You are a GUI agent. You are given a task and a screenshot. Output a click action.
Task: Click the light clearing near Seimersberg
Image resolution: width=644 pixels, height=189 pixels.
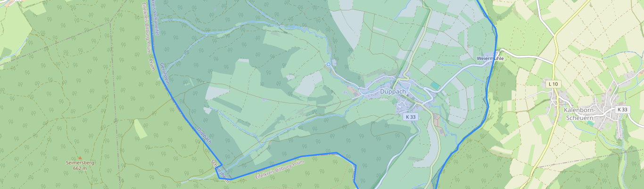point(140,129)
